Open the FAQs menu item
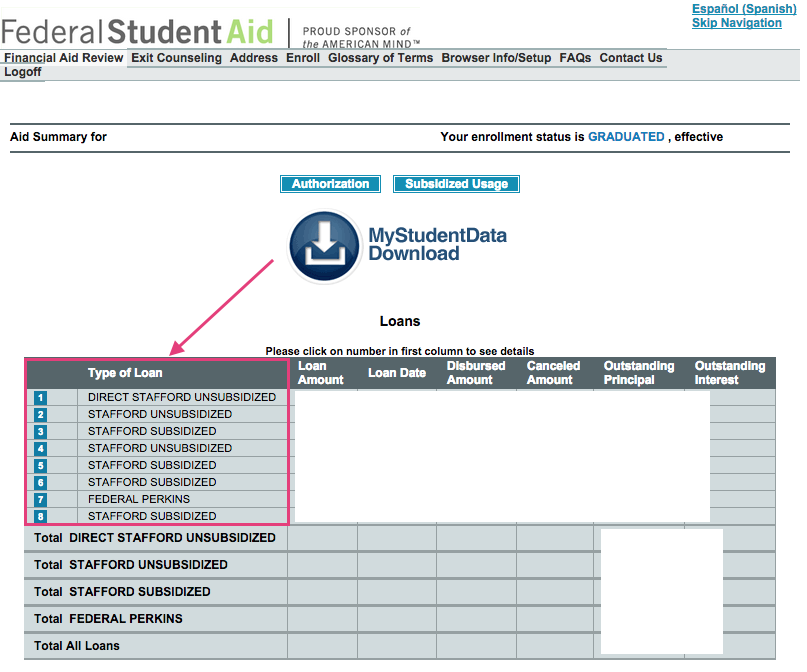This screenshot has width=807, height=672. tap(575, 58)
